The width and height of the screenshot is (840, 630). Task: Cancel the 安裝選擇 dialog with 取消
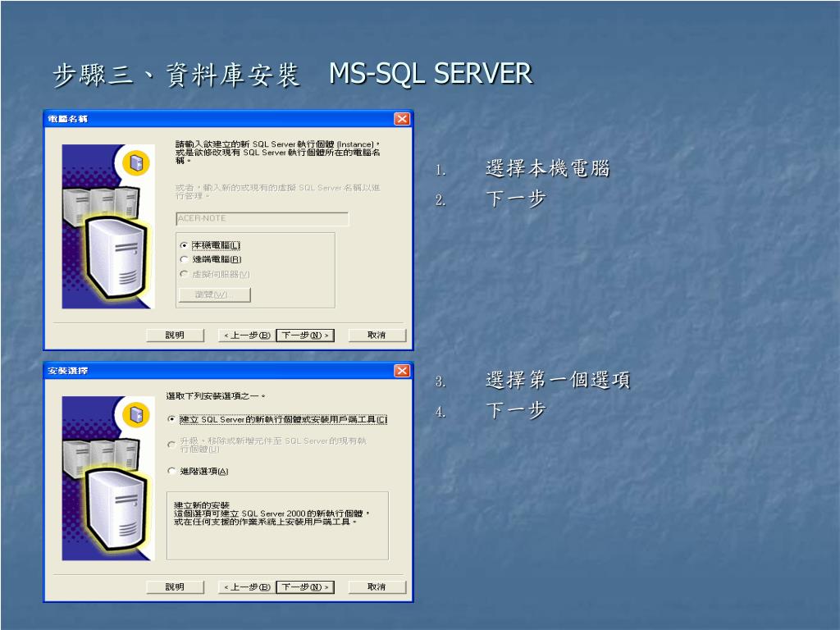click(377, 587)
